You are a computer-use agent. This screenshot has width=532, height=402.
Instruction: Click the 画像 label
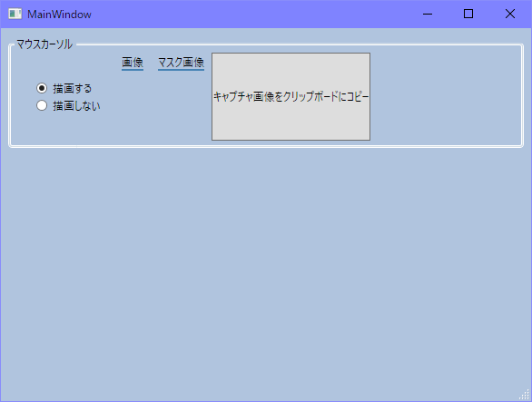[133, 63]
